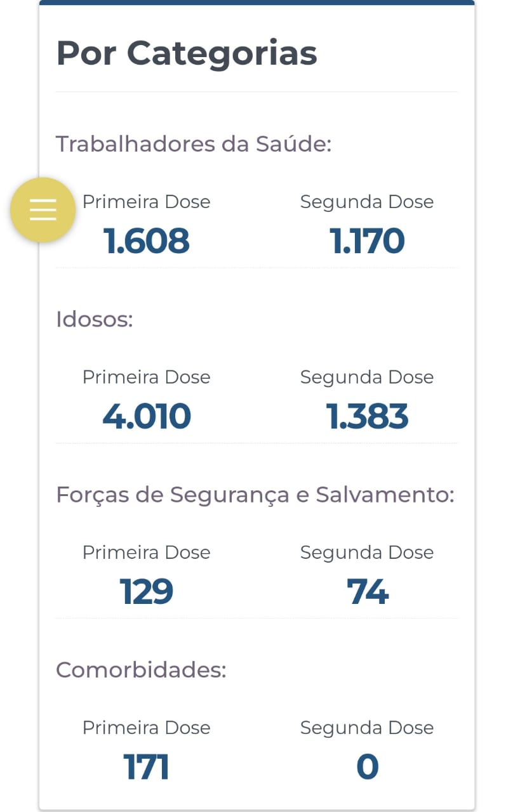Open the yellow hamburger menu button

click(x=43, y=209)
